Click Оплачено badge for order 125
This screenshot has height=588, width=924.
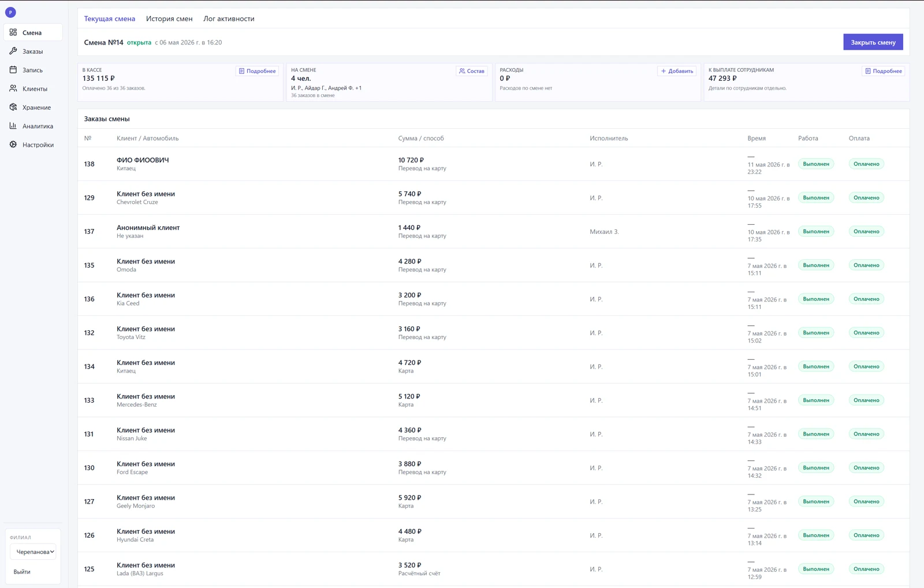point(866,569)
